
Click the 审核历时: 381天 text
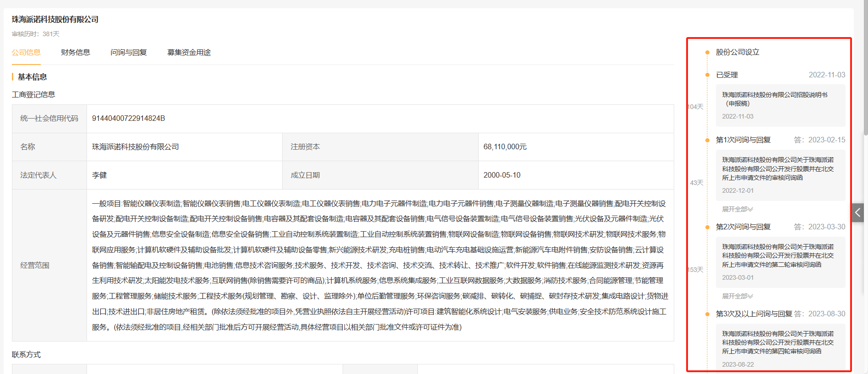[36, 34]
